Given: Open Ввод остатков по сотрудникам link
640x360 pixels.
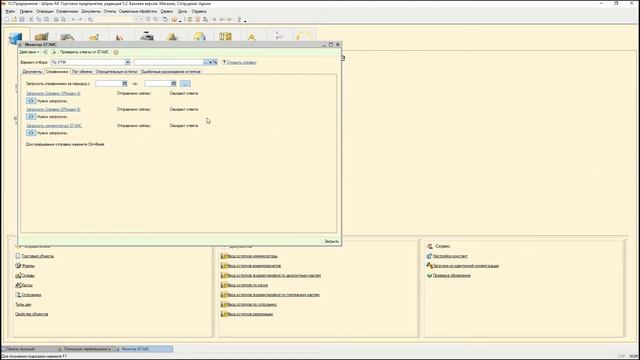Looking at the screenshot, I should [x=252, y=304].
